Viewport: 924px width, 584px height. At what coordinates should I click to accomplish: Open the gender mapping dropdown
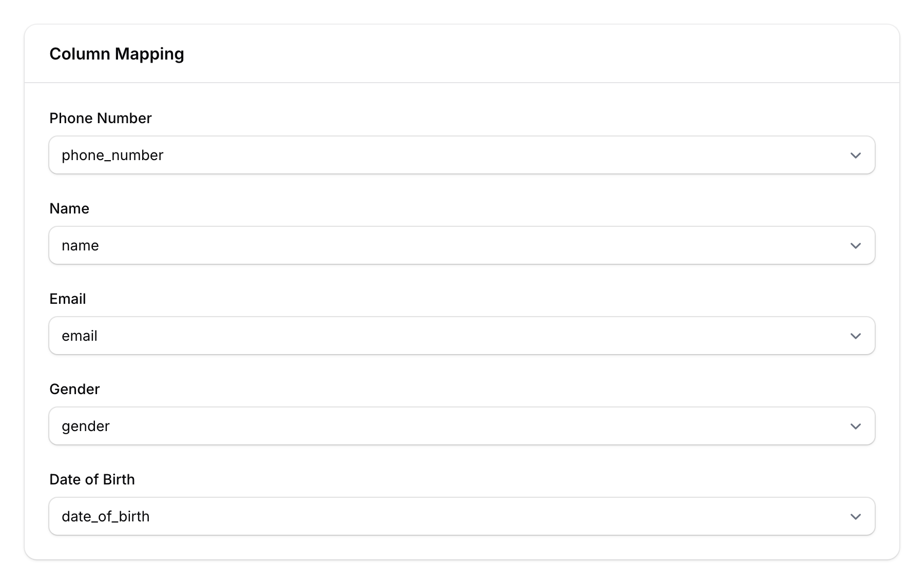462,426
